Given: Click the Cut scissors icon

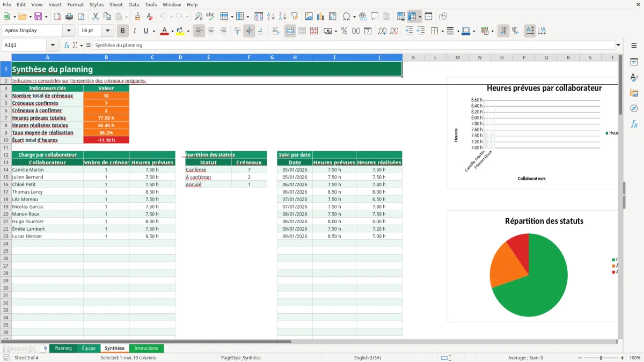Looking at the screenshot, I should (97, 17).
